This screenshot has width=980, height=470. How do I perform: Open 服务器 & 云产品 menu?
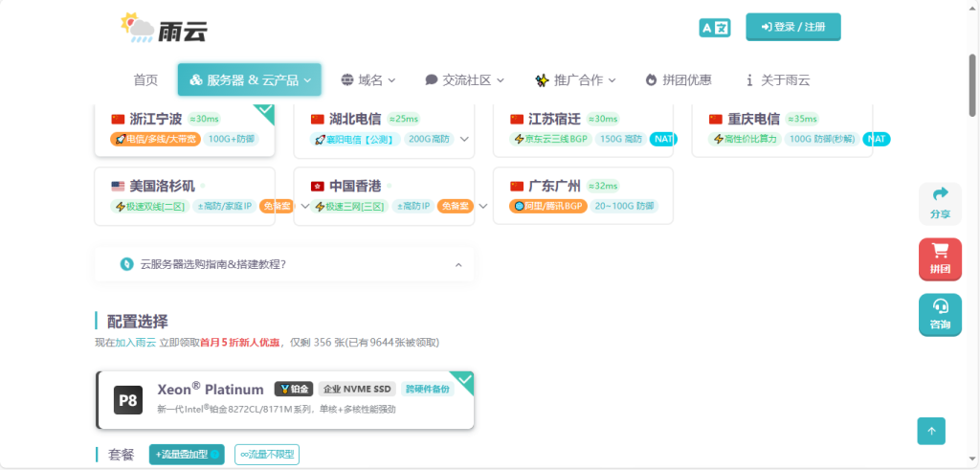[250, 79]
